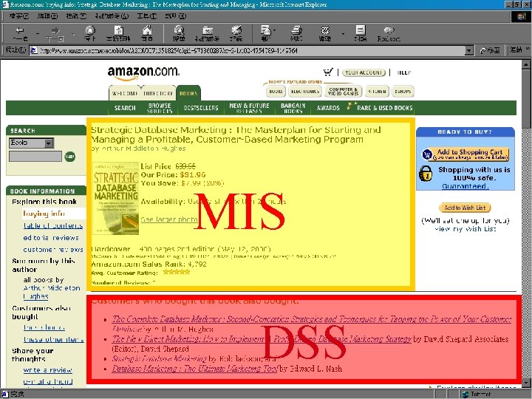Open the Kitchen featured store button

[377, 92]
